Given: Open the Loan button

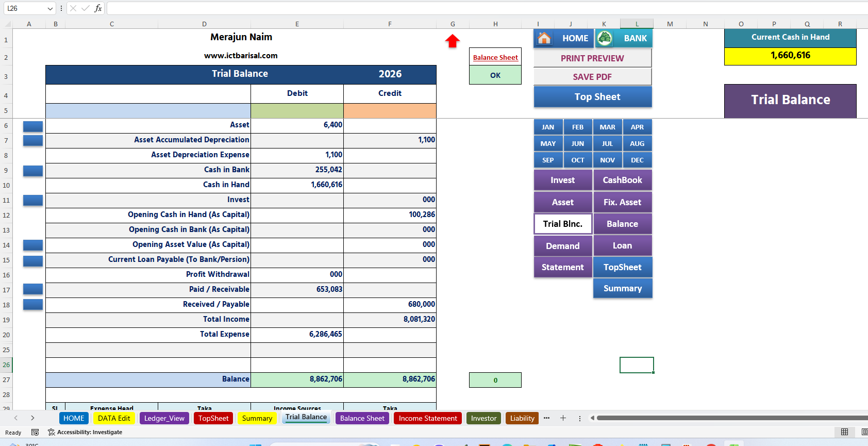Looking at the screenshot, I should 623,246.
